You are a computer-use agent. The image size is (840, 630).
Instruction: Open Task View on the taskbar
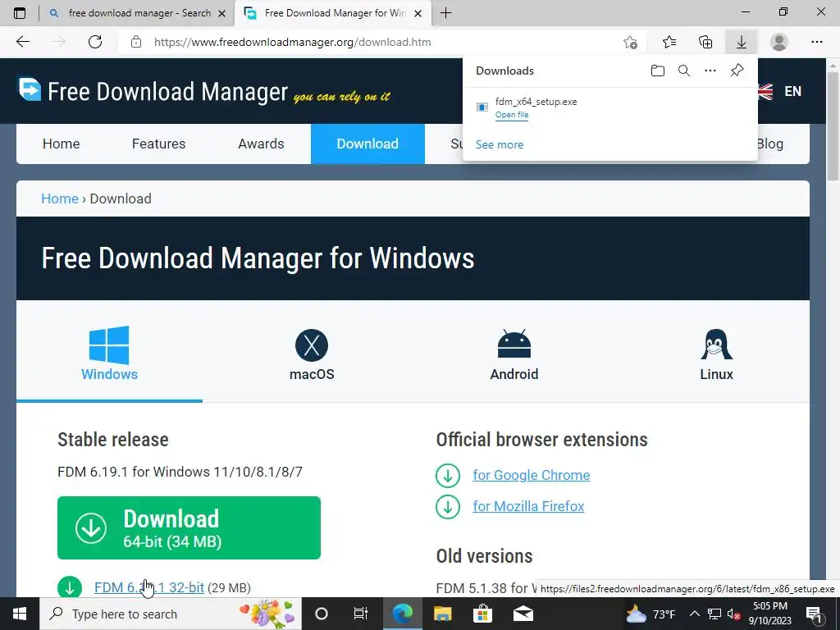coord(361,614)
